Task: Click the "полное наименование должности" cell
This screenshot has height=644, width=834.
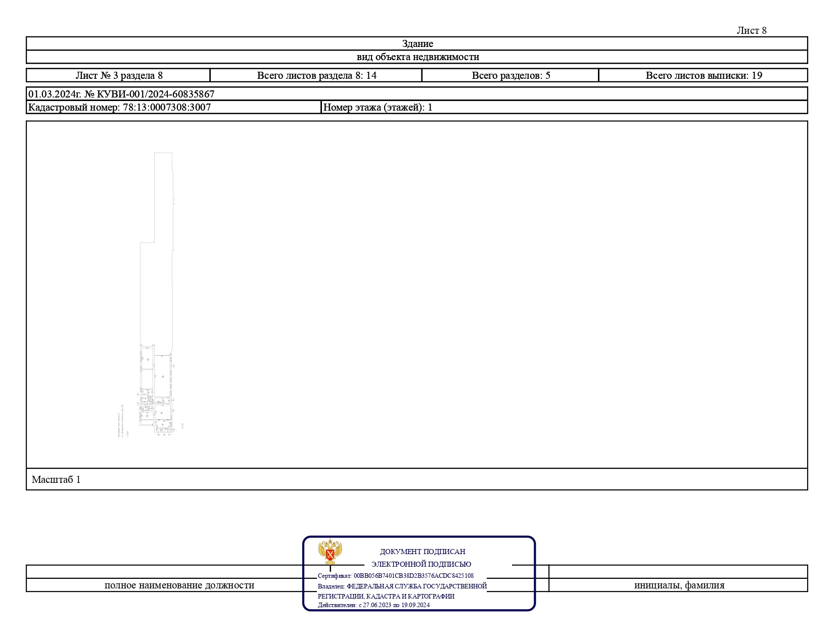Action: pyautogui.click(x=179, y=585)
